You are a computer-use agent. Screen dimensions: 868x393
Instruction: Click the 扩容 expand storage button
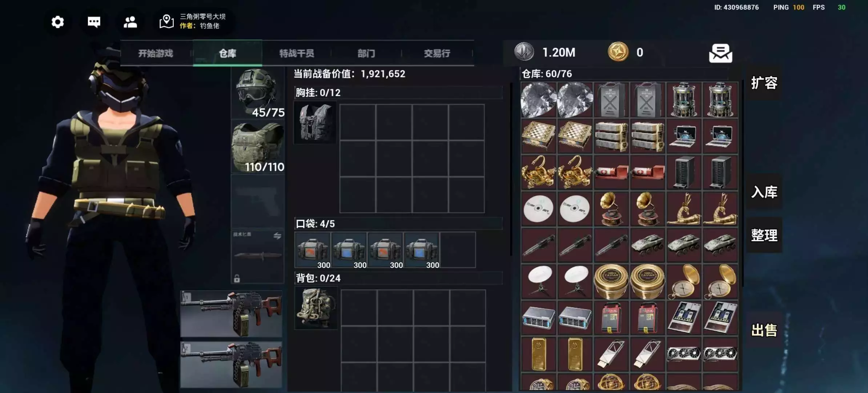[x=764, y=83]
